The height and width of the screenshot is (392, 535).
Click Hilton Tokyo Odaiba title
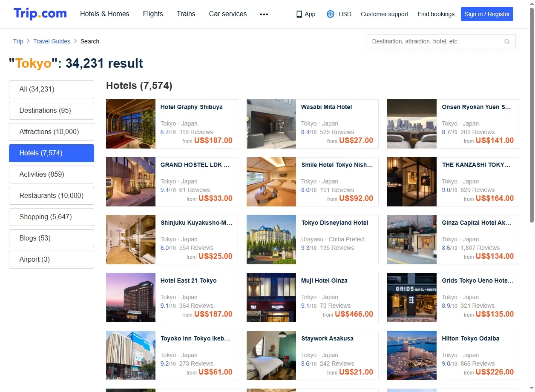point(470,338)
